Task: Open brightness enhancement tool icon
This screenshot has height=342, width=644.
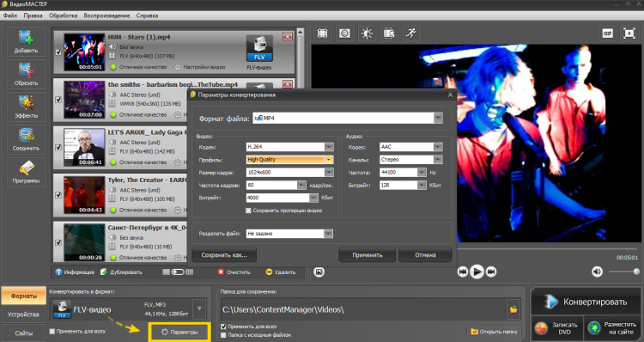Action: tap(367, 34)
